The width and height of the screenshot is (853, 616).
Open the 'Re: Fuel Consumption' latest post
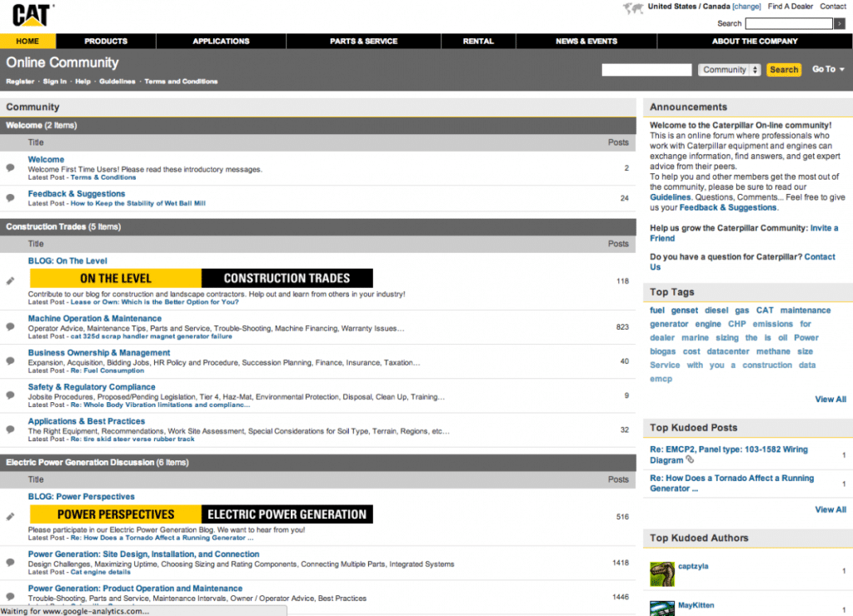pyautogui.click(x=107, y=370)
